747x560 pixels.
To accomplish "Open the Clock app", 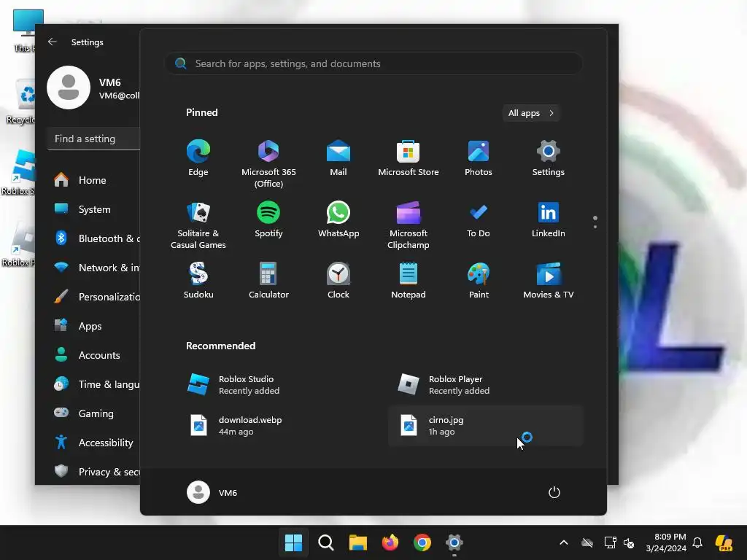I will point(338,281).
